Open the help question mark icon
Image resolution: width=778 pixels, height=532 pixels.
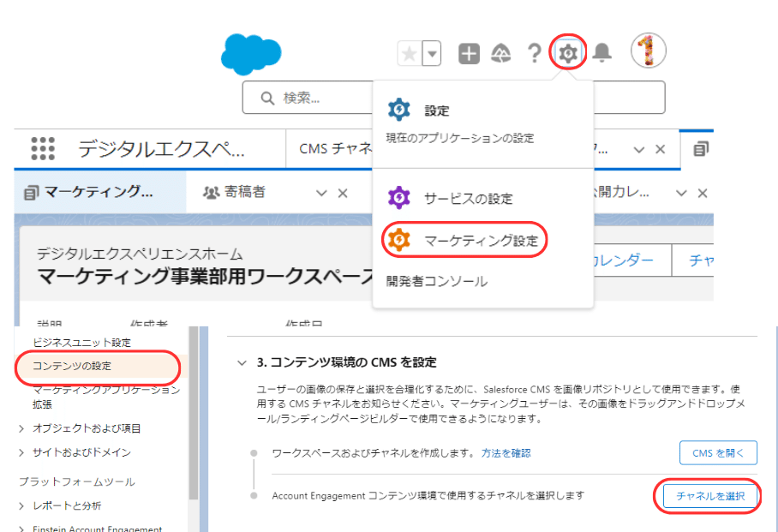(x=535, y=54)
